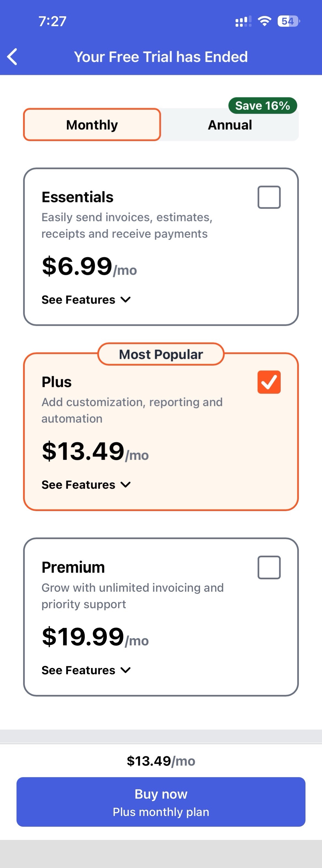
Task: Switch to Monthly billing tab
Action: pos(92,125)
